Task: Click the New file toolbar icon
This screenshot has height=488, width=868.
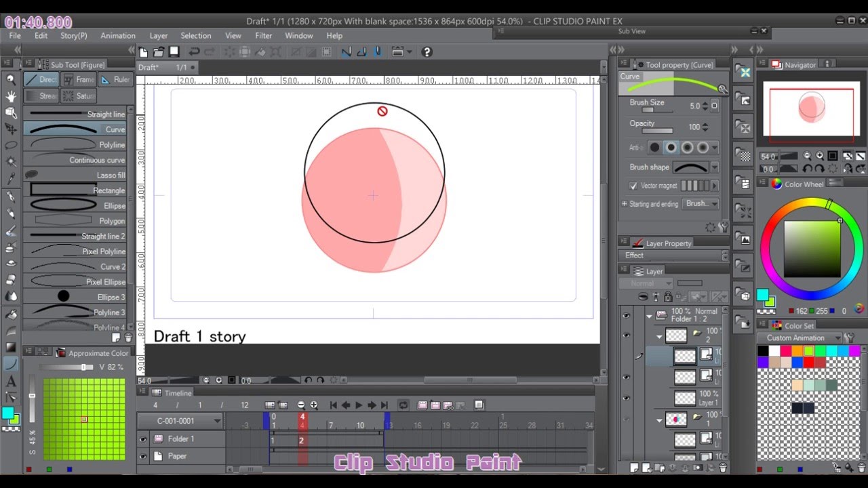Action: tap(143, 52)
